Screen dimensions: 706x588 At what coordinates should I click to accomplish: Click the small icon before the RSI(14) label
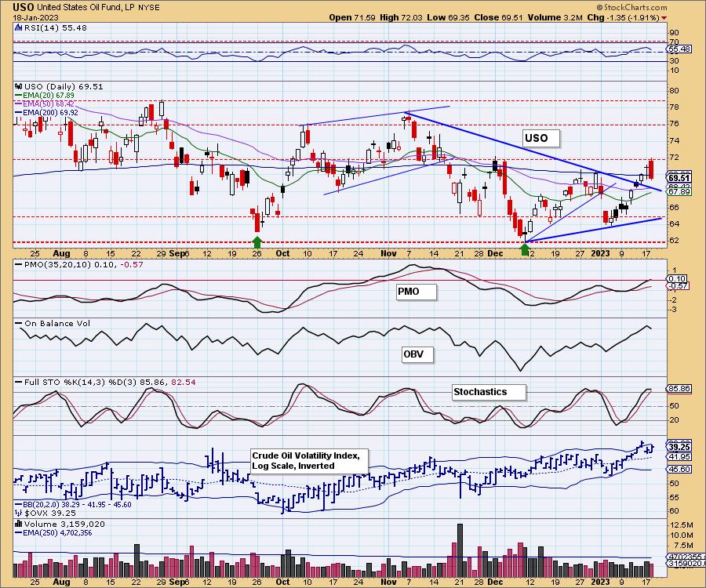point(19,27)
